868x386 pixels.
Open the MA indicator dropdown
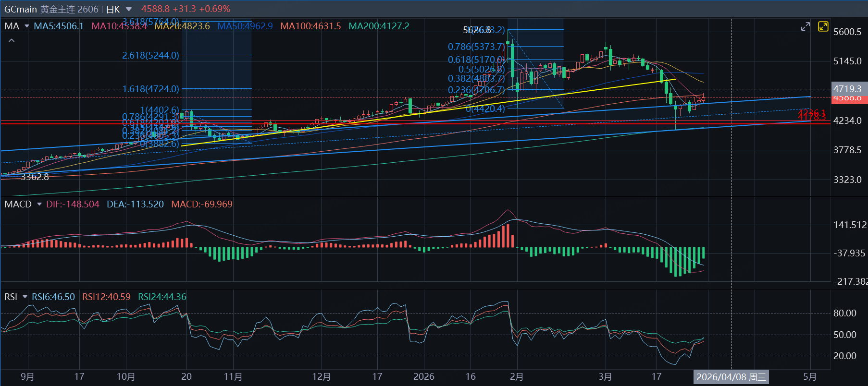(27, 26)
